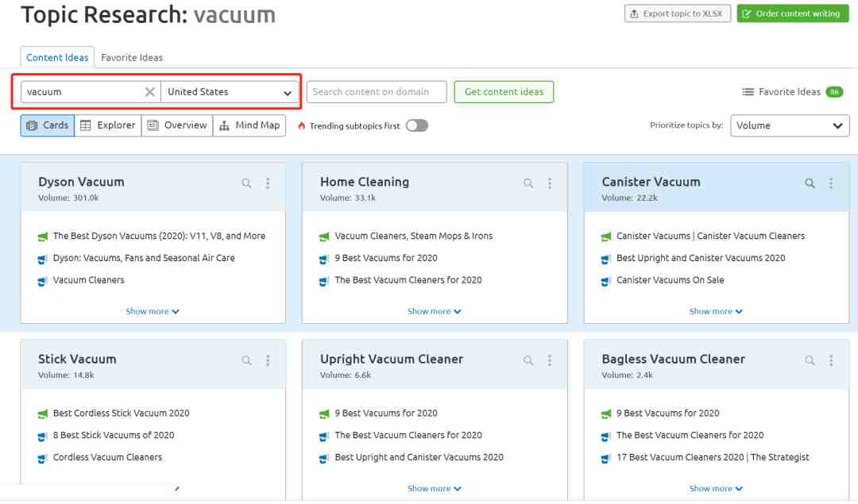Click search icon on Dyson Vacuum card
Viewport: 858px width, 504px height.
pyautogui.click(x=247, y=183)
